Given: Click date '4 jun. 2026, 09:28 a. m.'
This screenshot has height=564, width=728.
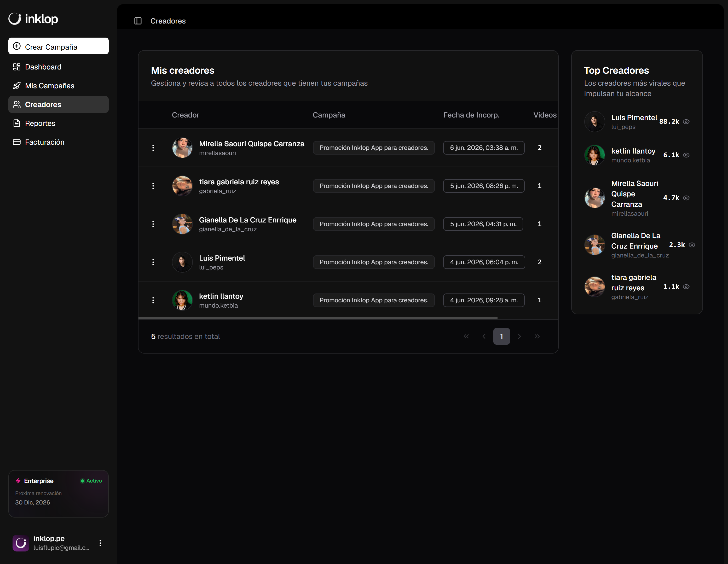Looking at the screenshot, I should [x=484, y=300].
